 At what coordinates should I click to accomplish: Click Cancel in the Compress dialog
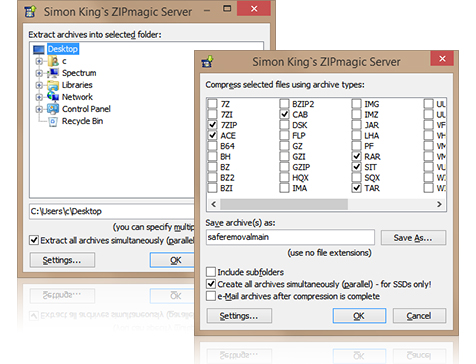click(419, 316)
